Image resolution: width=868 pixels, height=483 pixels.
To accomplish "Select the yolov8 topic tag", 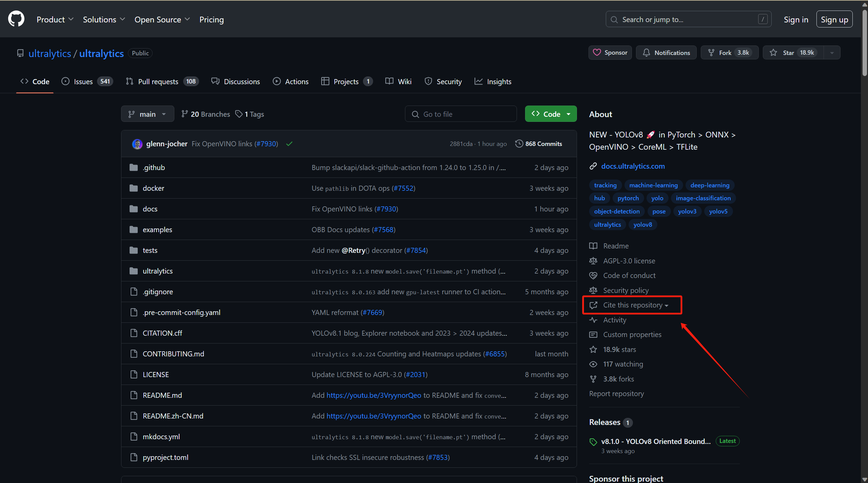I will pos(642,224).
